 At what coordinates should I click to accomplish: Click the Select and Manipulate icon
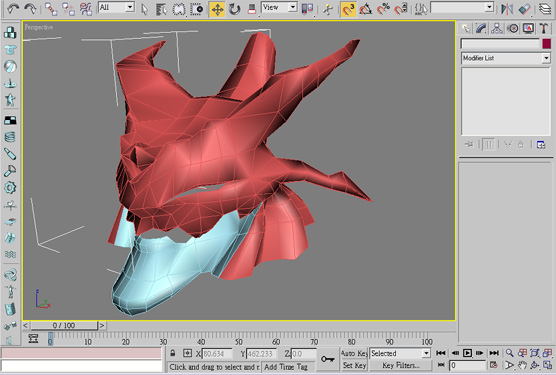click(x=328, y=9)
